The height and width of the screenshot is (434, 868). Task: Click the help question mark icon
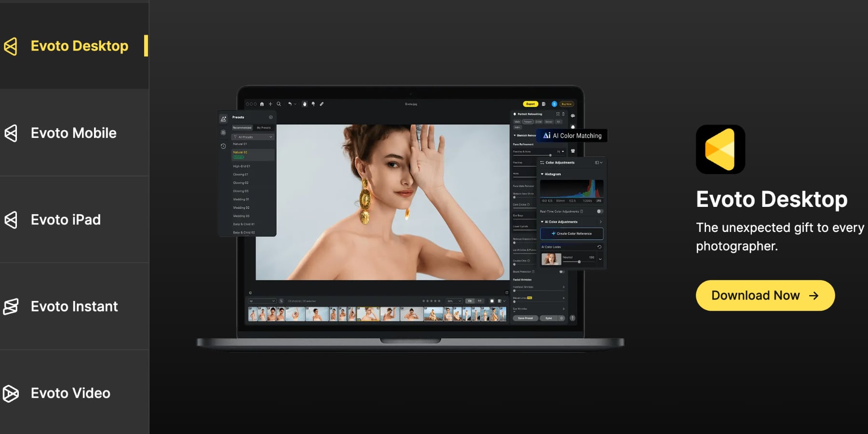pyautogui.click(x=572, y=318)
